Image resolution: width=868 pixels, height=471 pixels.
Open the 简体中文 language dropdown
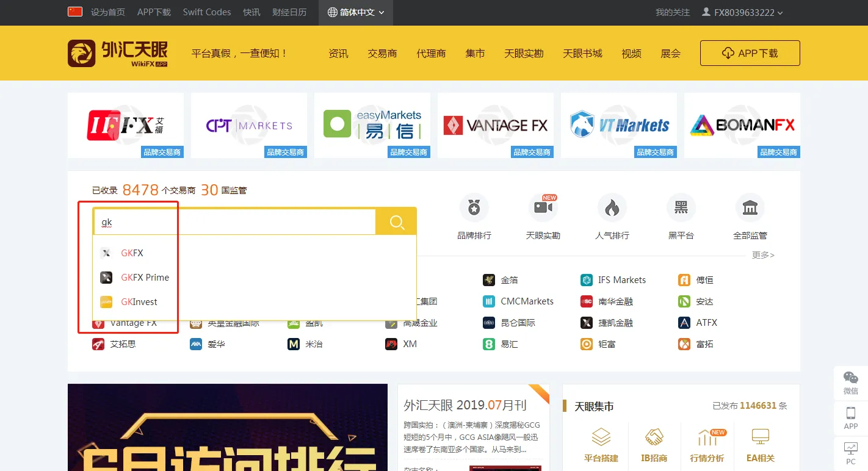356,12
